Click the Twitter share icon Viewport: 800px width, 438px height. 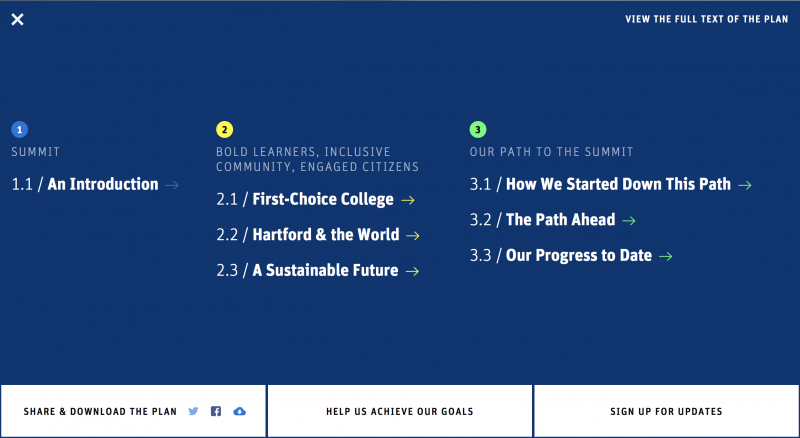point(193,411)
